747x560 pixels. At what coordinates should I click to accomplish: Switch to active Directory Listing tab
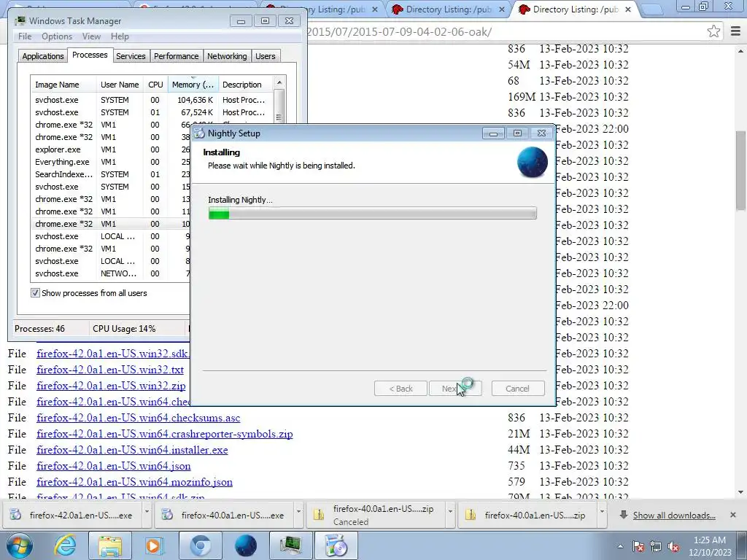pyautogui.click(x=575, y=9)
